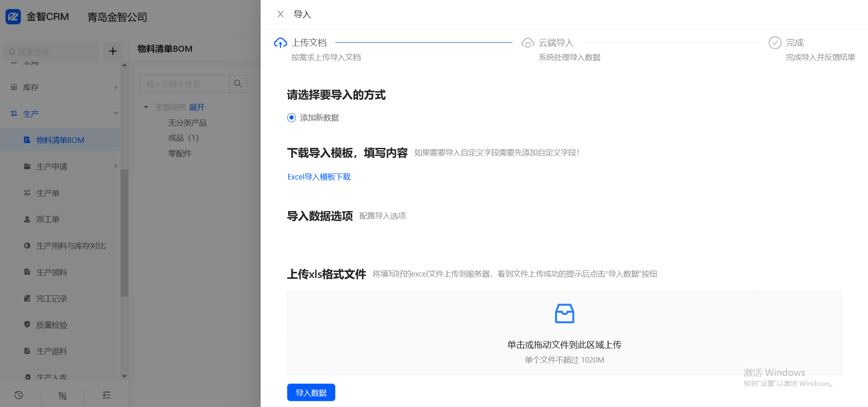
Task: Click the 库存 warehouse icon
Action: (14, 87)
